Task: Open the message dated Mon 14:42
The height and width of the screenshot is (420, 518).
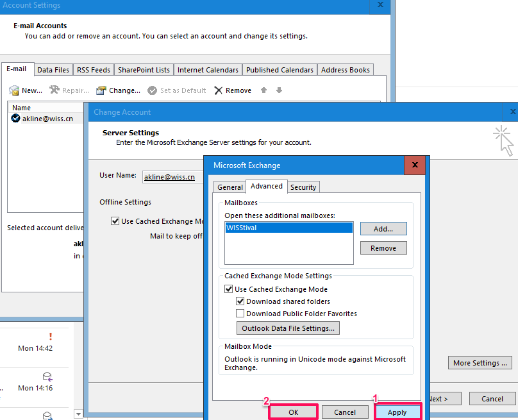Action: [35, 348]
